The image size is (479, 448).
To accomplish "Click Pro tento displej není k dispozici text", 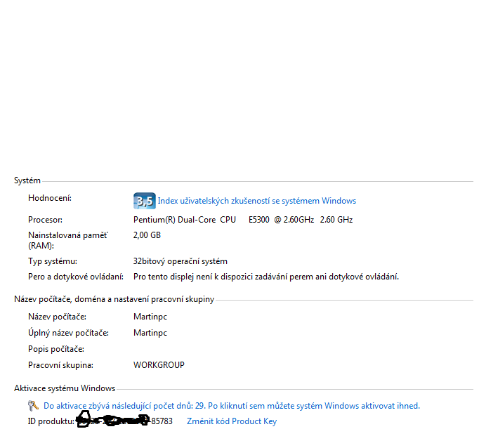I will (x=266, y=277).
